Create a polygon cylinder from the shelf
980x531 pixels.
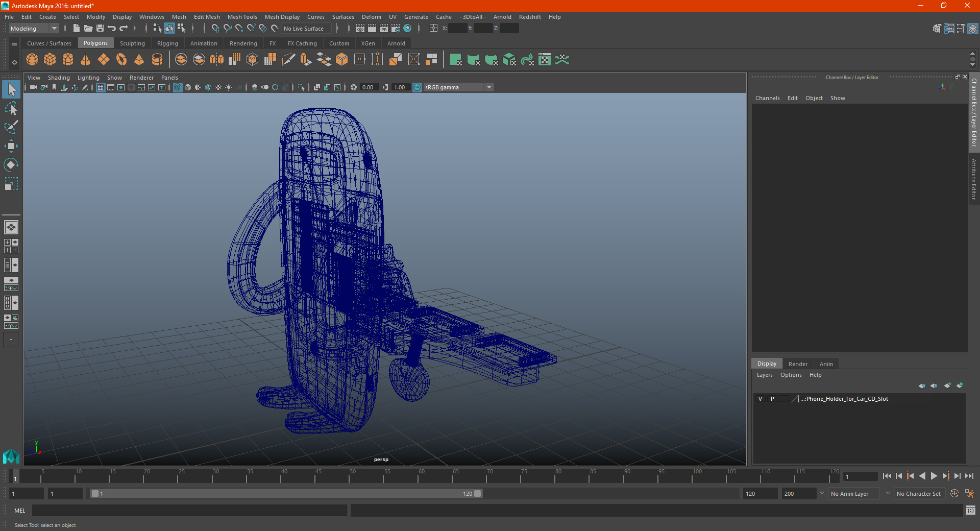68,60
